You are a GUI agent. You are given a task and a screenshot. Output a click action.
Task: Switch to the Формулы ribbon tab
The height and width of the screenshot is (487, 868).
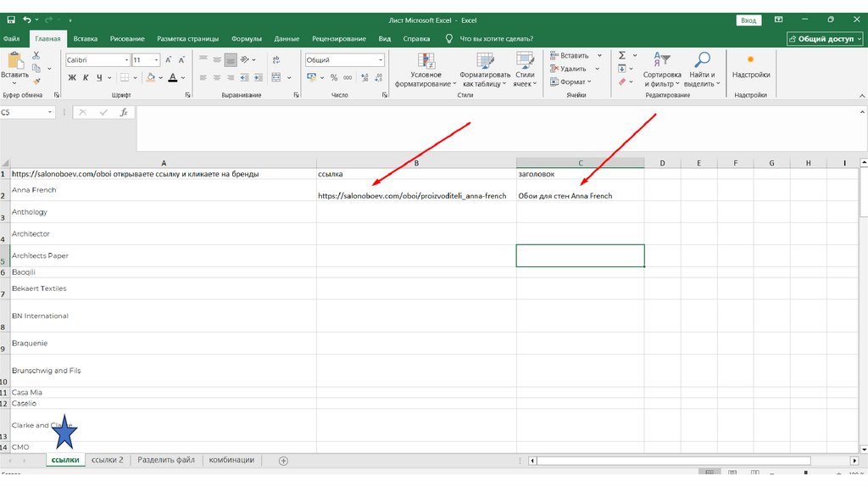click(x=246, y=39)
